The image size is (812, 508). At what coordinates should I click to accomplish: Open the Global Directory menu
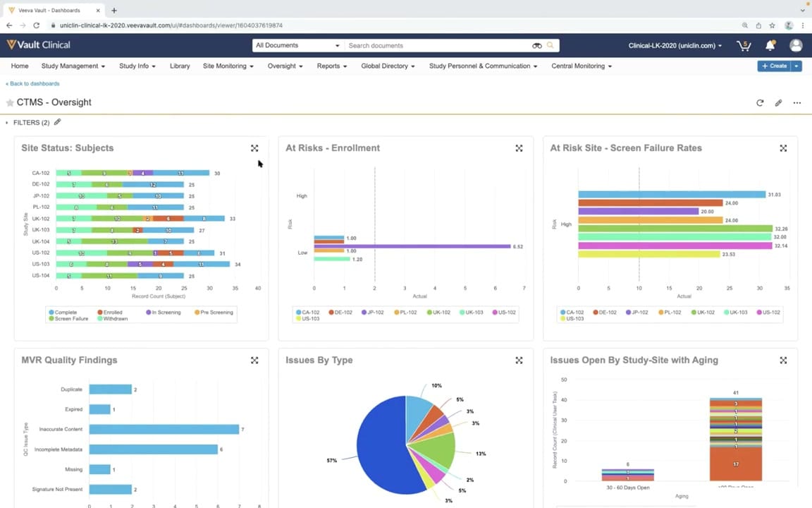pos(388,66)
